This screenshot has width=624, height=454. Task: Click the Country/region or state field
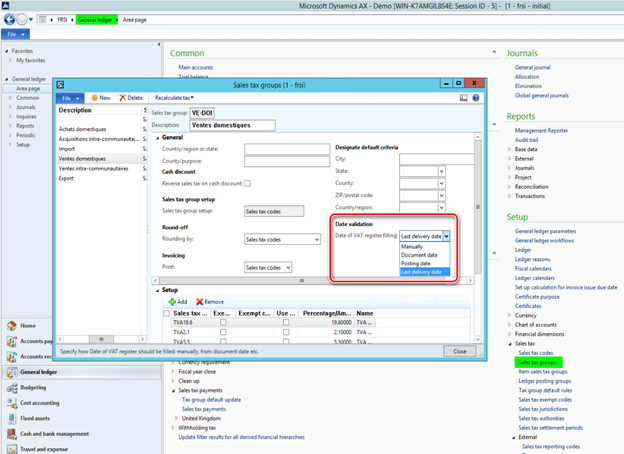point(287,149)
